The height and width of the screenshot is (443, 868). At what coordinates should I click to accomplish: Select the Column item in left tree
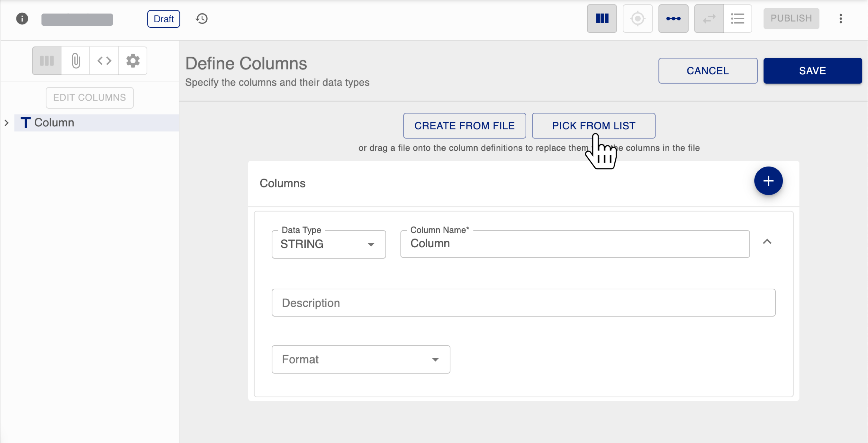click(96, 123)
